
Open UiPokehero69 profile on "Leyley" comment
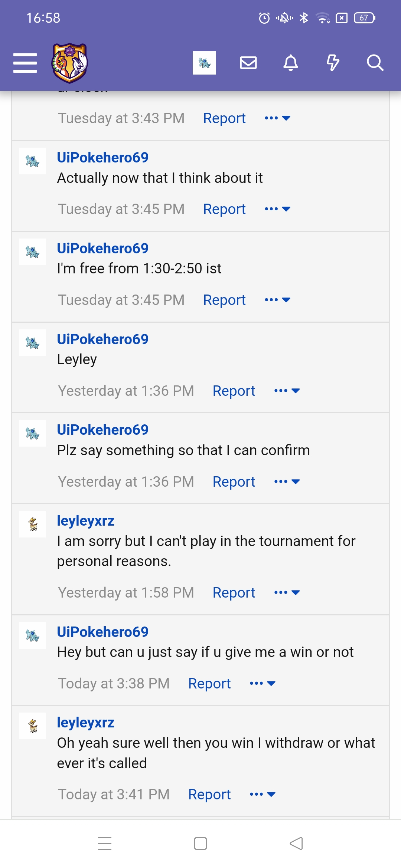(x=102, y=339)
